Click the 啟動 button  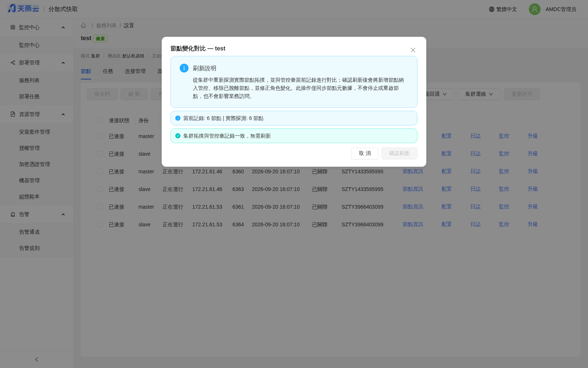coord(134,94)
